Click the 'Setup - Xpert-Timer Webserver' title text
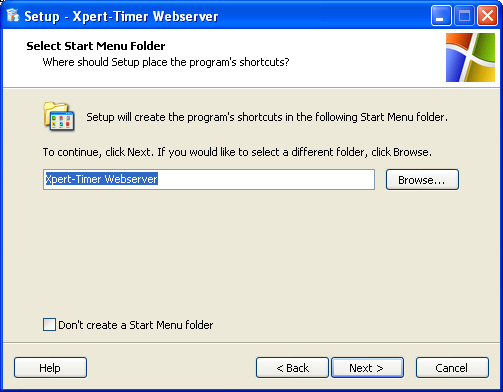 click(121, 16)
